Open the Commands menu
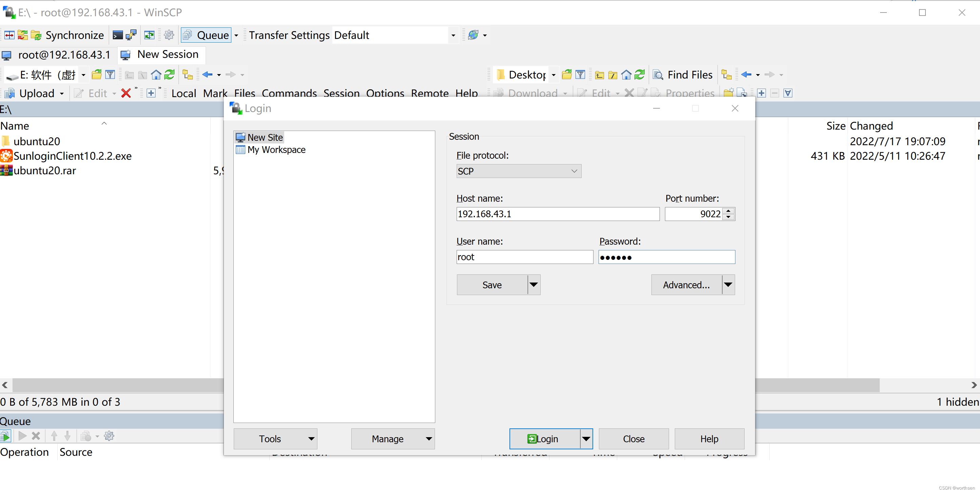 tap(289, 93)
